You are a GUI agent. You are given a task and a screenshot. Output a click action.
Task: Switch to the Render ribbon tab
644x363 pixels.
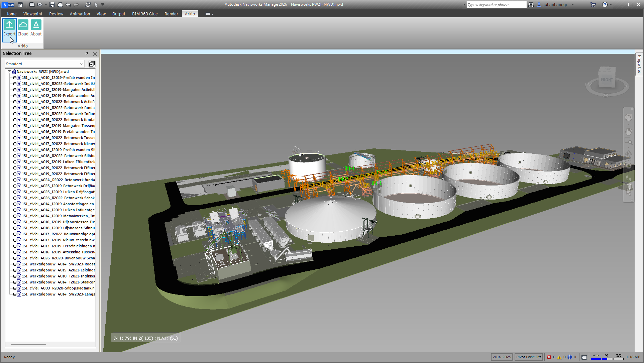tap(171, 14)
